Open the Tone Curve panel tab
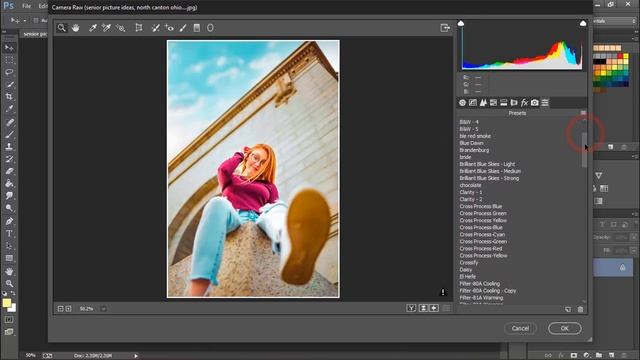Image resolution: width=640 pixels, height=360 pixels. point(473,103)
